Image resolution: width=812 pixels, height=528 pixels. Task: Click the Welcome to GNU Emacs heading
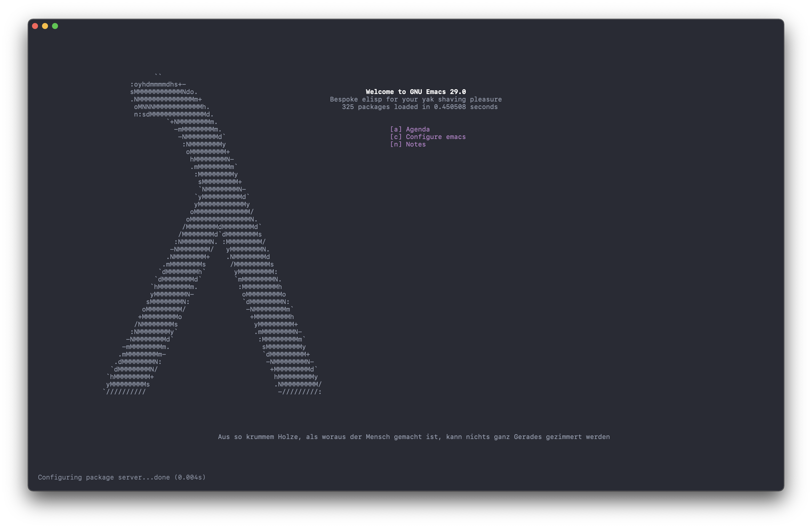click(415, 92)
